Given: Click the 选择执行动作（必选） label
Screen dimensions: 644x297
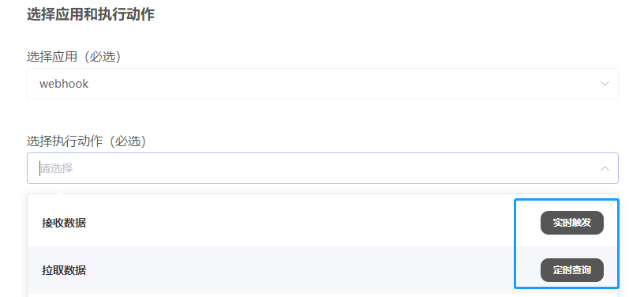Looking at the screenshot, I should coord(87,141).
